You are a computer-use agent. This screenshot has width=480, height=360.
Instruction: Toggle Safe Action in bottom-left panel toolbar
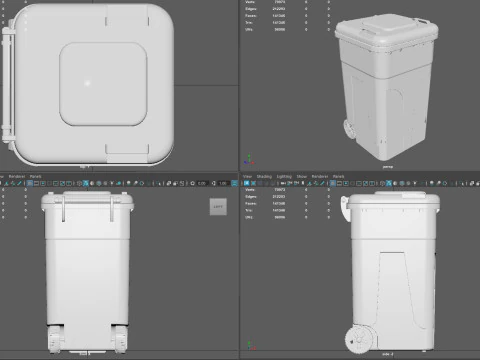(62, 183)
